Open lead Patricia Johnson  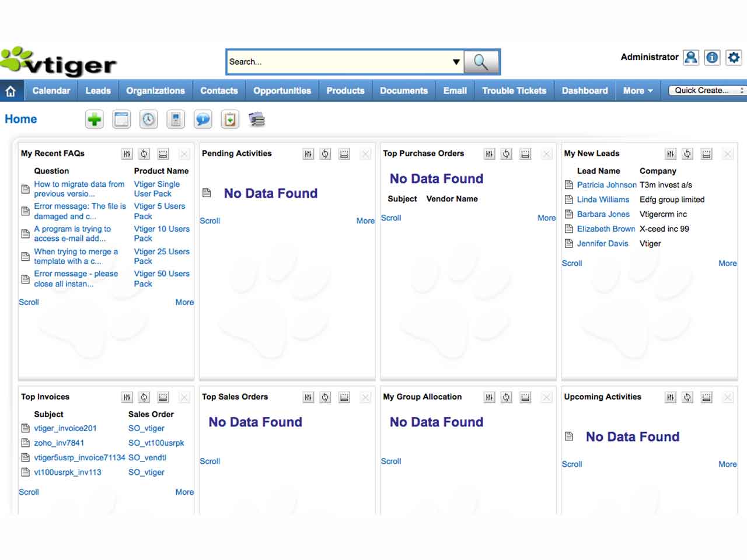click(x=607, y=185)
